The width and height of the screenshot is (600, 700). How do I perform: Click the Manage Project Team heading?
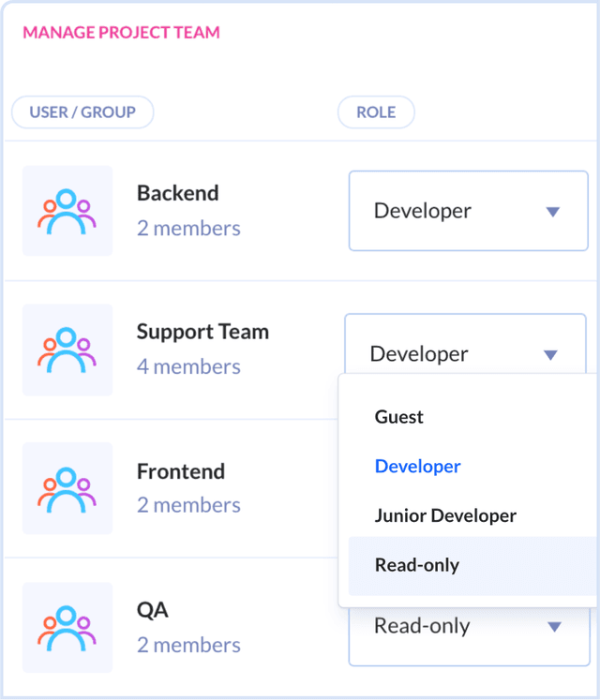click(x=121, y=33)
